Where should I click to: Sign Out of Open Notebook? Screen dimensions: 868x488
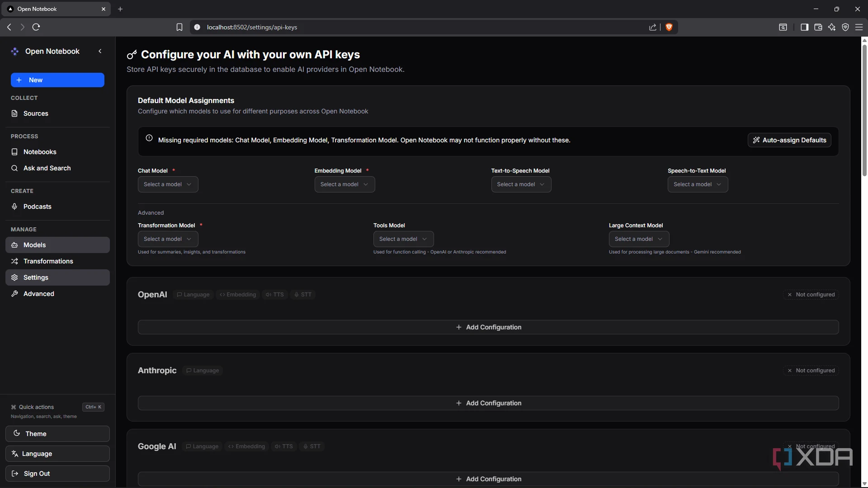click(57, 474)
